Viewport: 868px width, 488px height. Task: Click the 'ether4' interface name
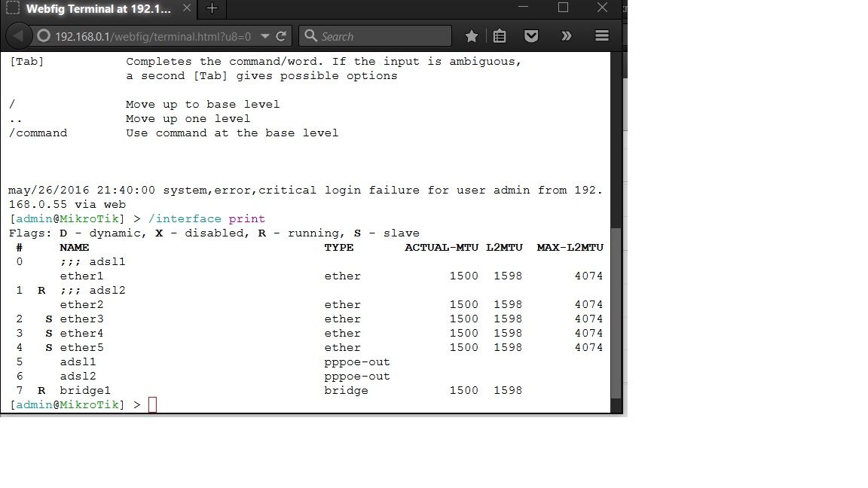pyautogui.click(x=81, y=334)
